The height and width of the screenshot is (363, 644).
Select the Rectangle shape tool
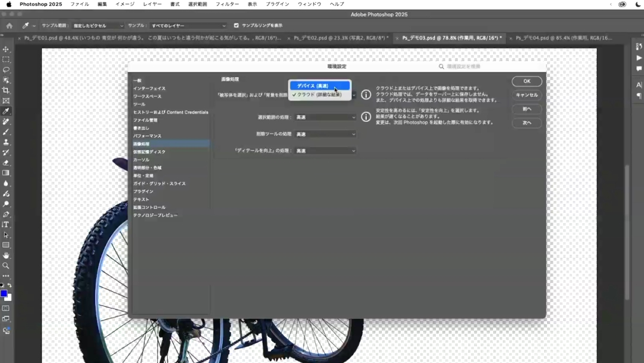point(6,245)
